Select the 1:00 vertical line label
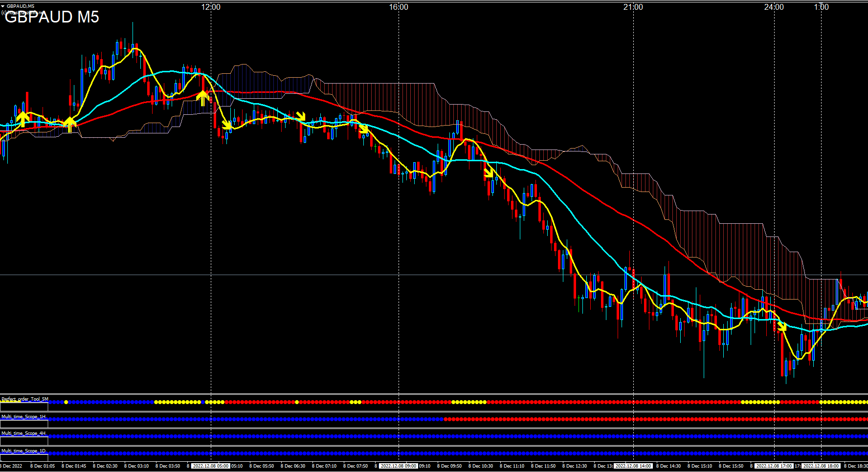868x472 pixels. [822, 7]
